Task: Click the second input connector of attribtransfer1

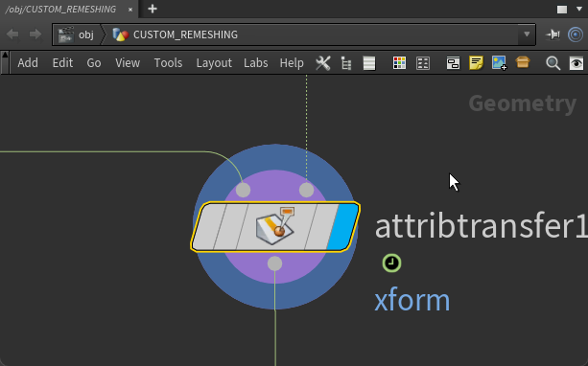Action: tap(306, 190)
